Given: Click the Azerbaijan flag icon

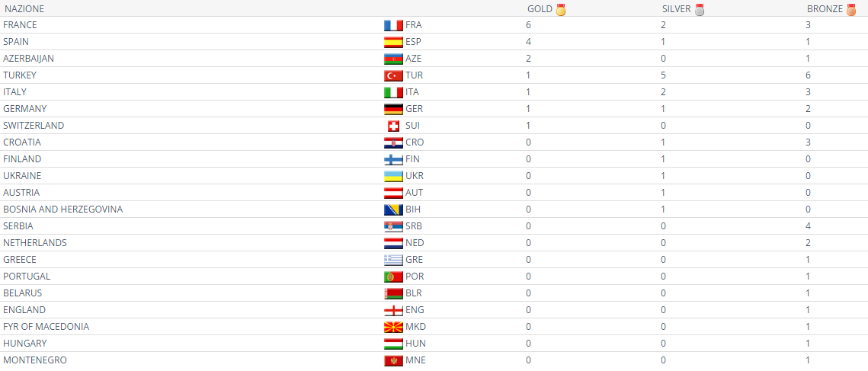Looking at the screenshot, I should (393, 59).
